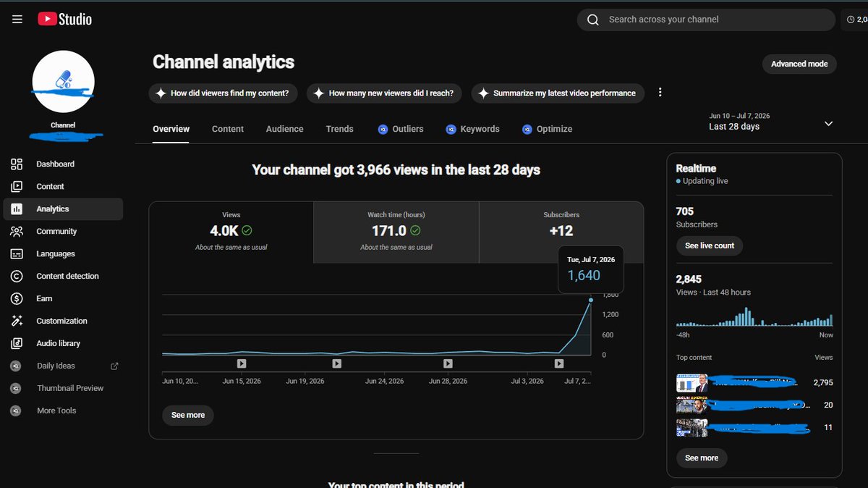Click the '705' subscribers count
The image size is (868, 488).
685,211
